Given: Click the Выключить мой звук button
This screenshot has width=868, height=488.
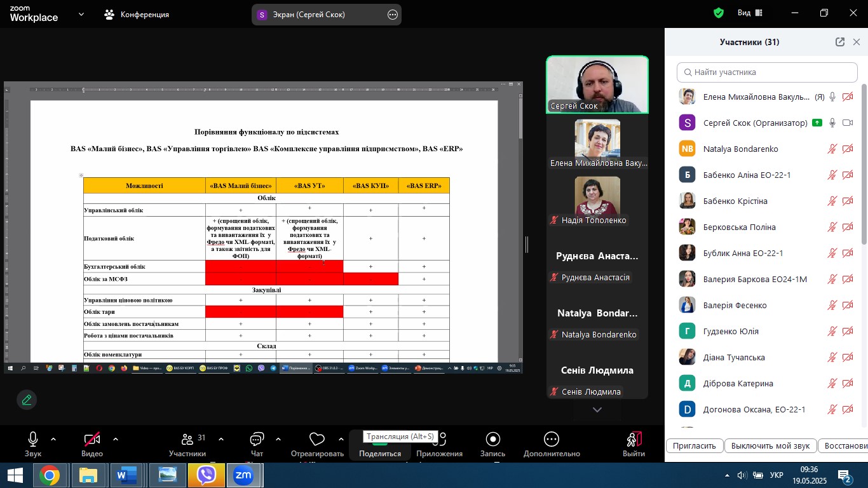Looking at the screenshot, I should click(770, 446).
